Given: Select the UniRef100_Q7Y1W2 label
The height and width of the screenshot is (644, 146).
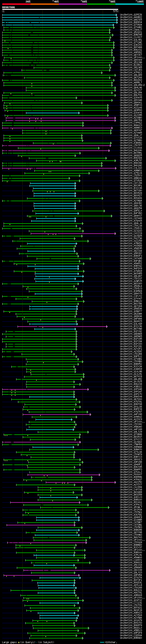Looking at the screenshot, I should click(x=131, y=42).
